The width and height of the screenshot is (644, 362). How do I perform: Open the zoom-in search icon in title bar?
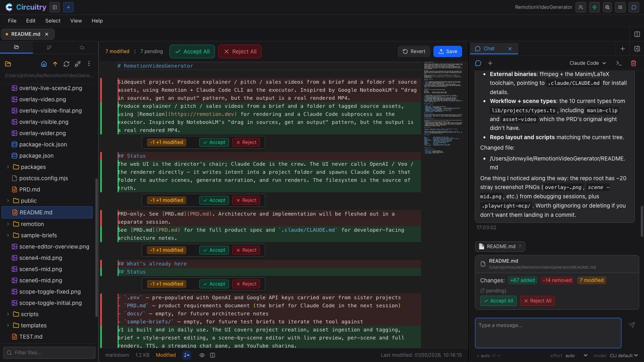(x=607, y=7)
